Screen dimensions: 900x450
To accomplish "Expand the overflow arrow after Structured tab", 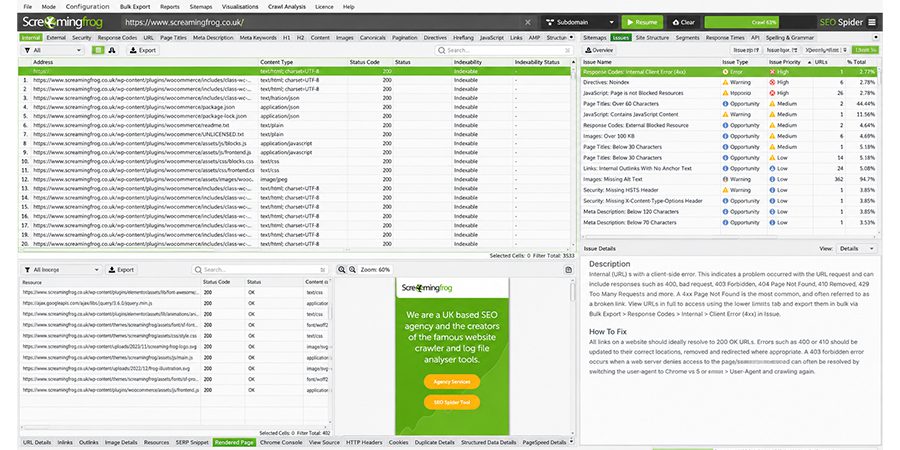I will pyautogui.click(x=571, y=37).
